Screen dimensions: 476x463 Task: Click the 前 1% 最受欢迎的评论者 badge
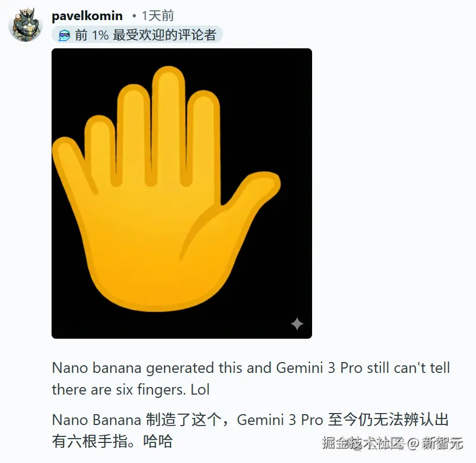137,35
